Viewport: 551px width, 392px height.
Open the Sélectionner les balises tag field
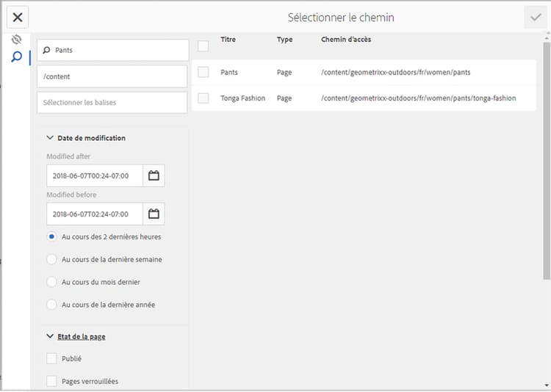112,103
